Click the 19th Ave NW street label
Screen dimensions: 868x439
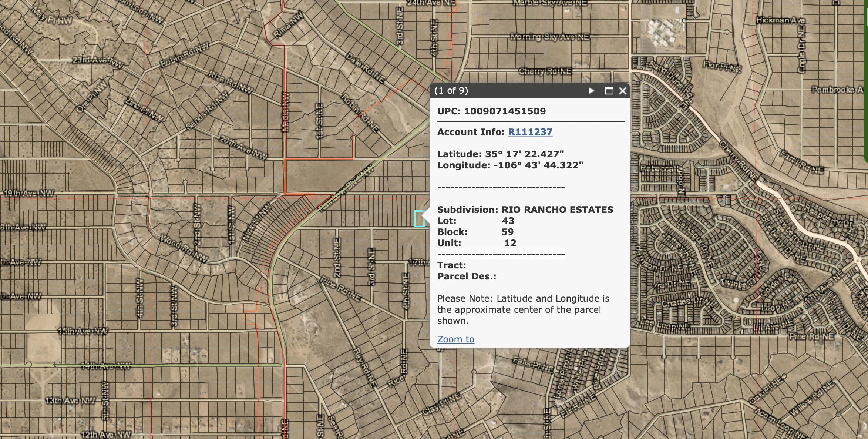point(29,193)
